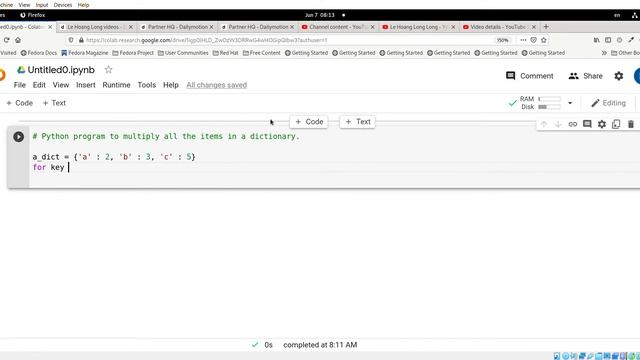Open Red Hat bookmarks folder
This screenshot has width=640, height=360.
226,53
